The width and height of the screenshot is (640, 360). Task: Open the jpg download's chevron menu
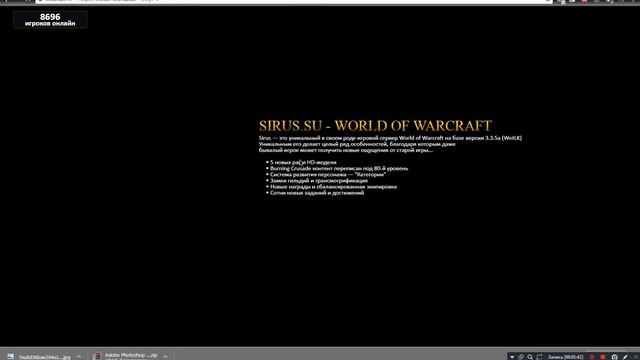click(78, 356)
